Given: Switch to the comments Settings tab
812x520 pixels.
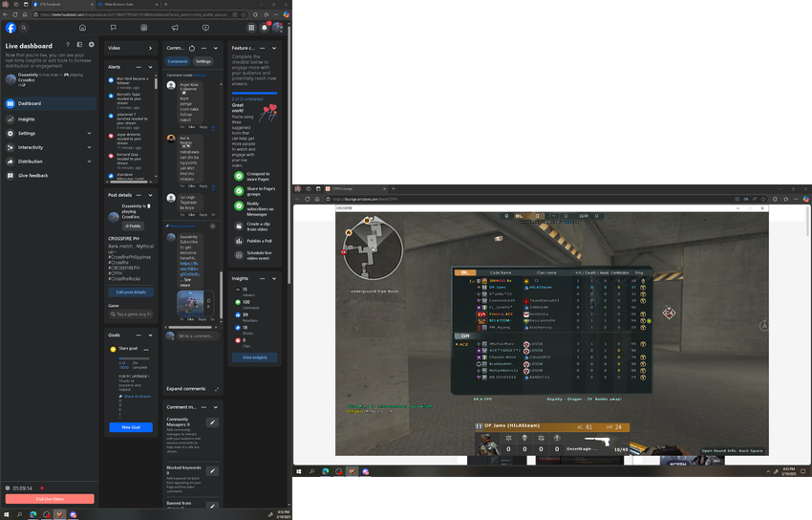Looking at the screenshot, I should pyautogui.click(x=203, y=61).
